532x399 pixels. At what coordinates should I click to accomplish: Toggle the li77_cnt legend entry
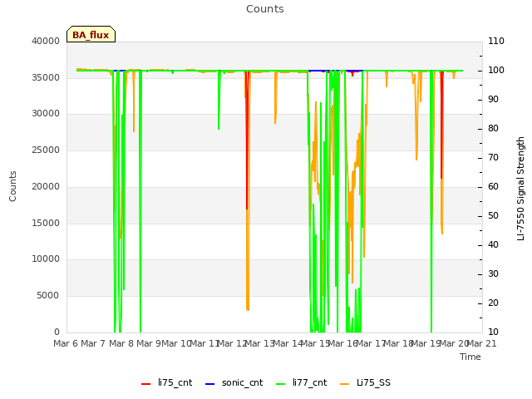tap(301, 382)
